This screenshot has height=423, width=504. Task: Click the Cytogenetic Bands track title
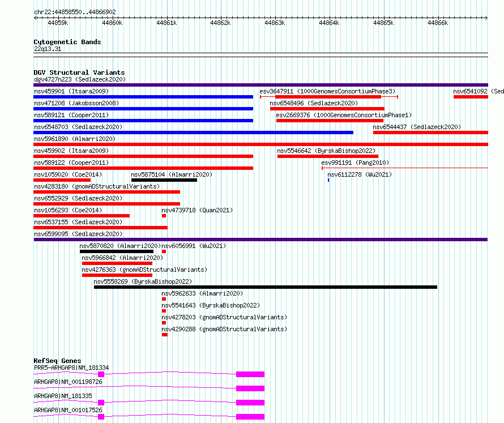tap(67, 42)
